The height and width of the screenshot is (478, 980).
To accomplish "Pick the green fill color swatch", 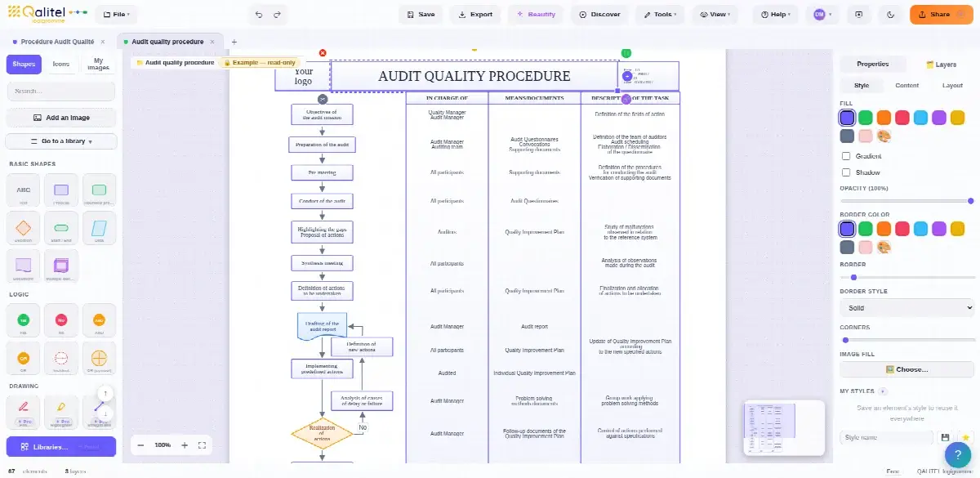I will (866, 118).
